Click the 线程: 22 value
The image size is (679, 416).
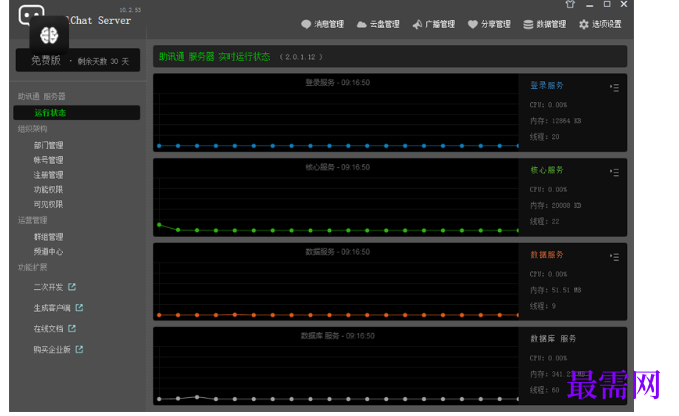[x=545, y=221]
